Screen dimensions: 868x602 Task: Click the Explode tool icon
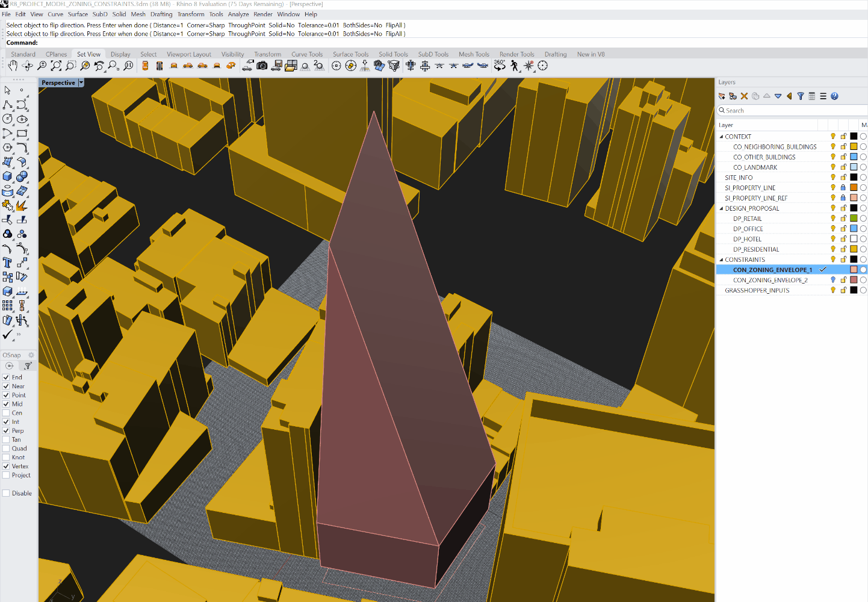click(x=22, y=205)
